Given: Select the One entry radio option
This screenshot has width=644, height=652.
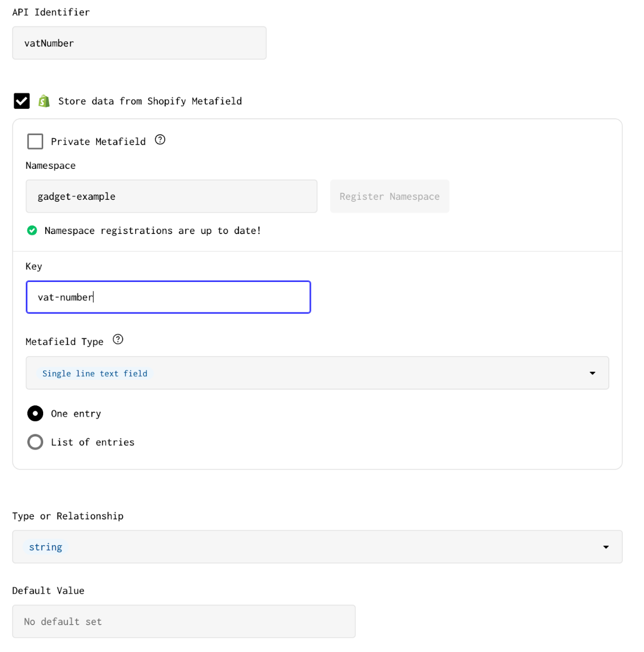Looking at the screenshot, I should click(x=35, y=414).
